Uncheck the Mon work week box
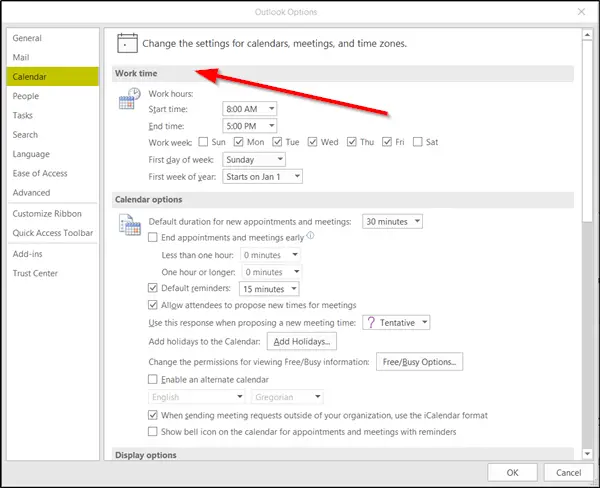The width and height of the screenshot is (600, 488). tap(238, 142)
